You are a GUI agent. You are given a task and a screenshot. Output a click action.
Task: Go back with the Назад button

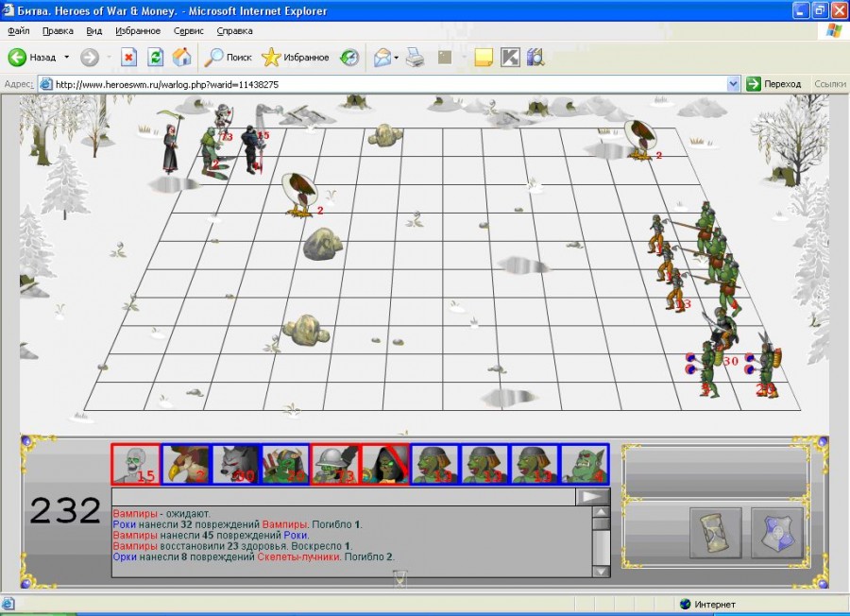pos(32,57)
